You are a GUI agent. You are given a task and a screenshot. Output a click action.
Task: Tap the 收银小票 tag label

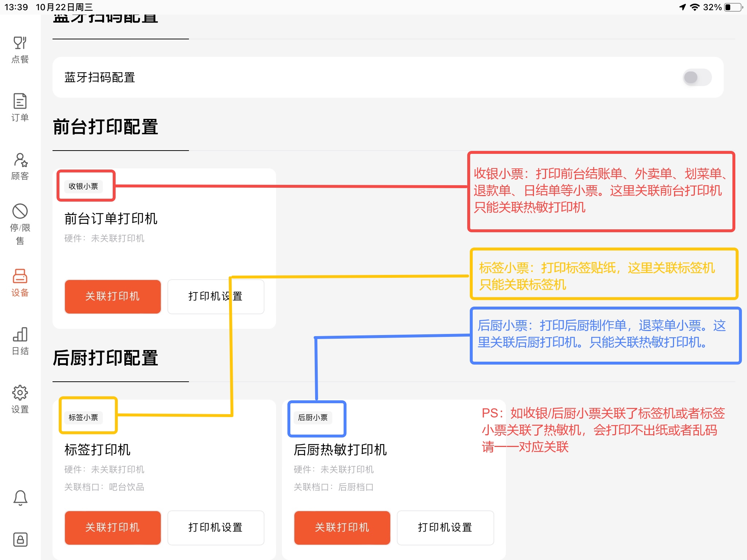[84, 186]
